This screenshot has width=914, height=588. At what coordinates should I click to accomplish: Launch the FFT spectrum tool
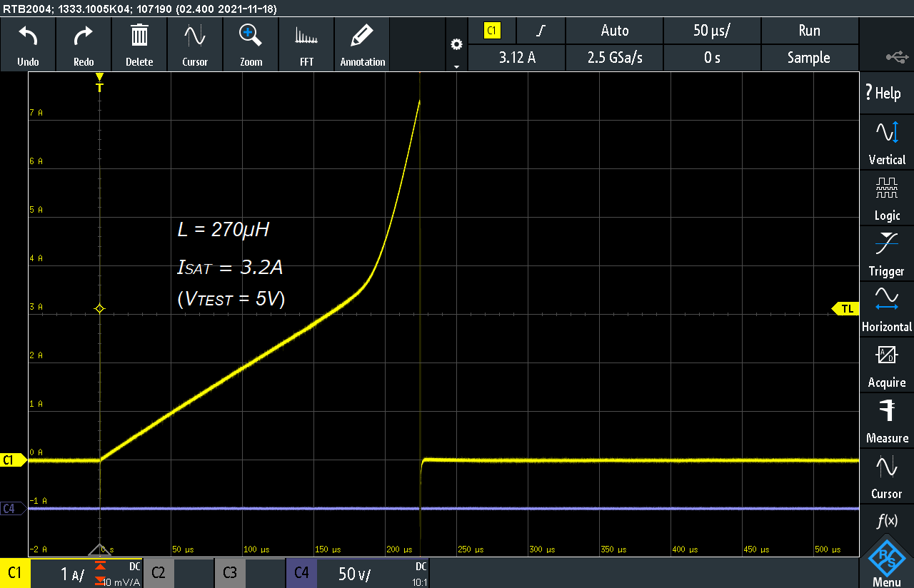[x=306, y=36]
